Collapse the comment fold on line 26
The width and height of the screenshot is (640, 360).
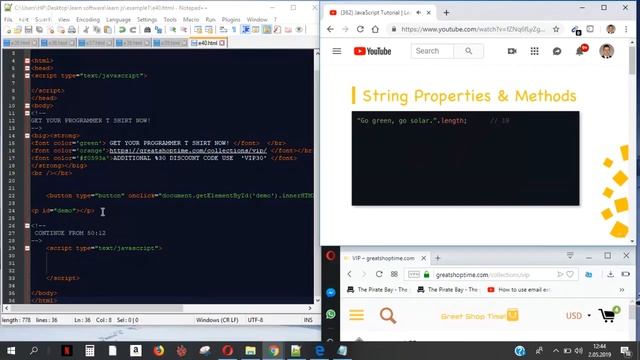(27, 225)
